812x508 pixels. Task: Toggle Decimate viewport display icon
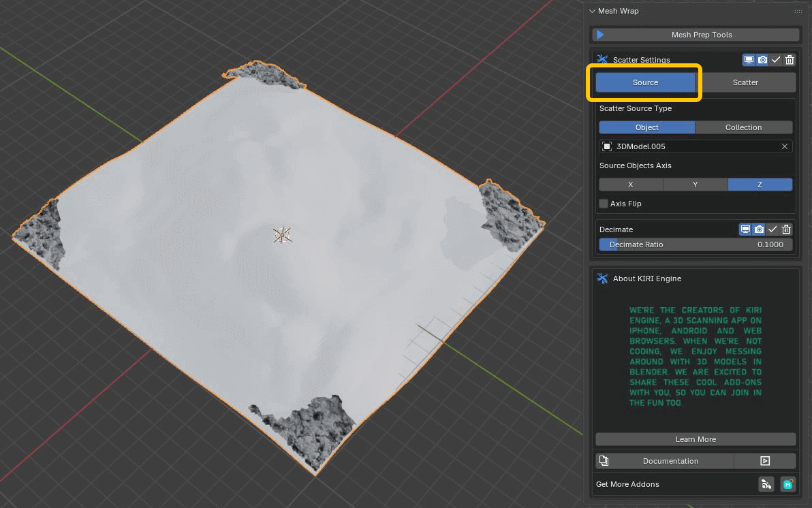[x=745, y=229]
